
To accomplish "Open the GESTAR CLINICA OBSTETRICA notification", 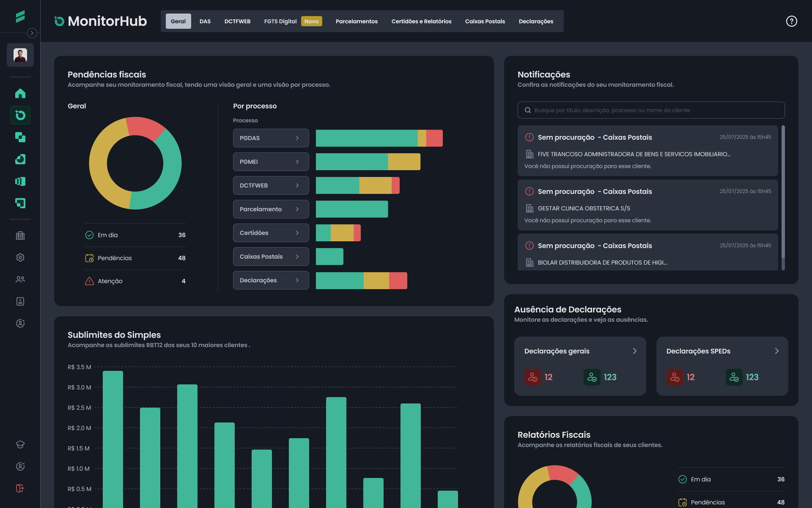I will click(x=647, y=205).
